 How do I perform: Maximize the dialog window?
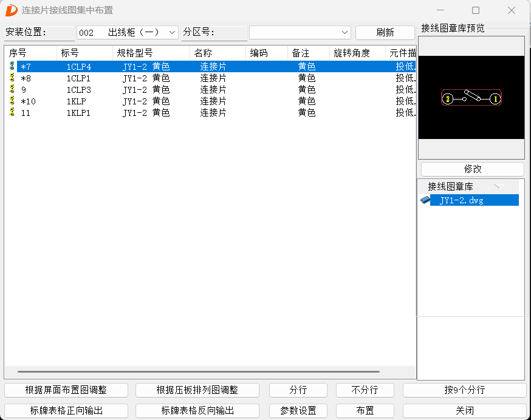click(476, 10)
